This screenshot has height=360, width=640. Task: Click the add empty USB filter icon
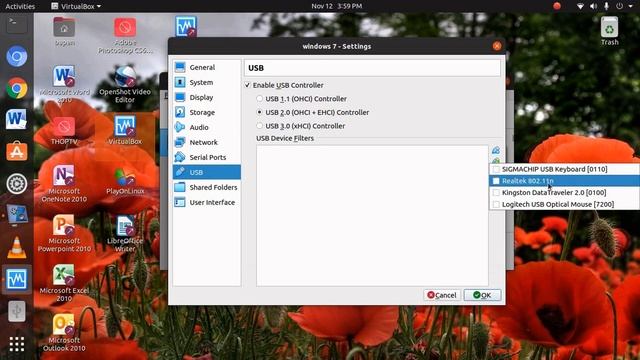496,150
